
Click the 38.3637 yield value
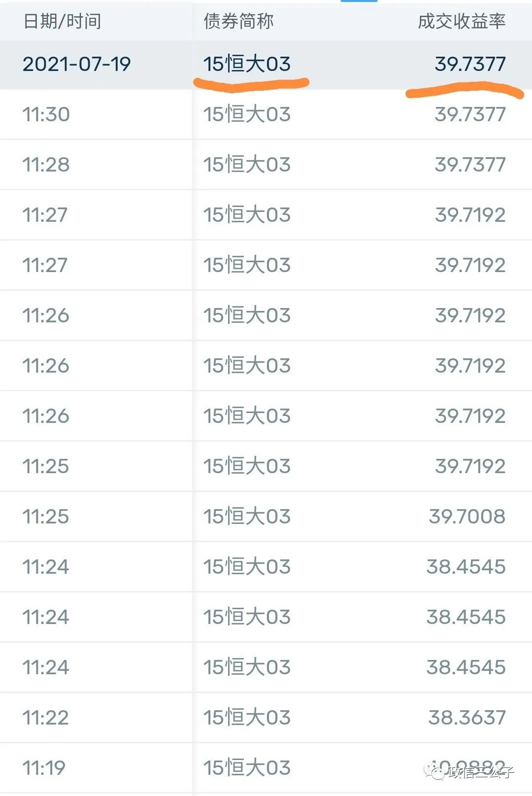click(467, 718)
